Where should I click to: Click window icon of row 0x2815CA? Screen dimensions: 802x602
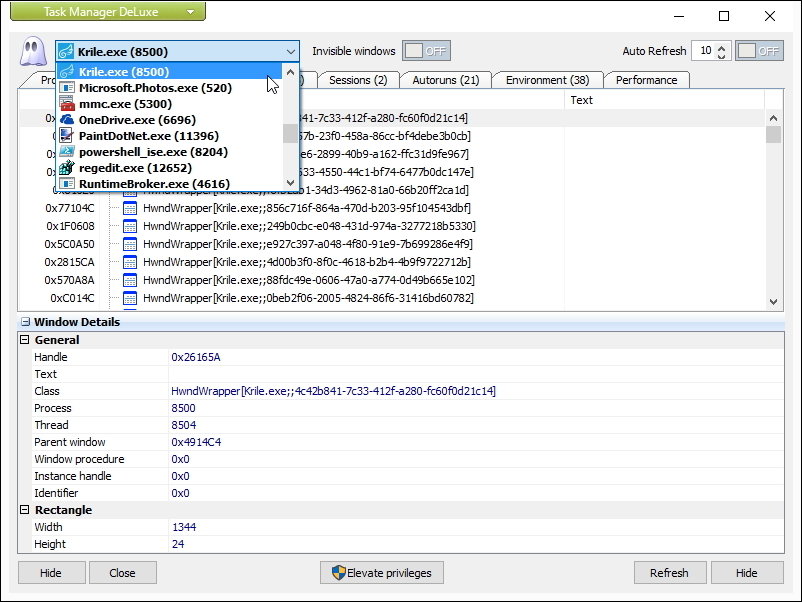pos(130,262)
